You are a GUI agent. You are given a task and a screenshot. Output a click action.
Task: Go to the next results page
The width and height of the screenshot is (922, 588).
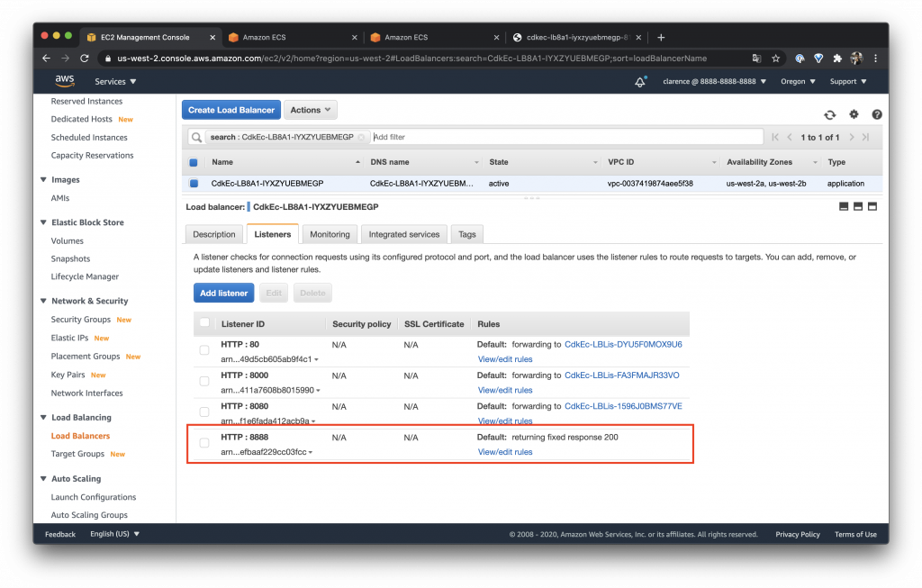pos(852,137)
